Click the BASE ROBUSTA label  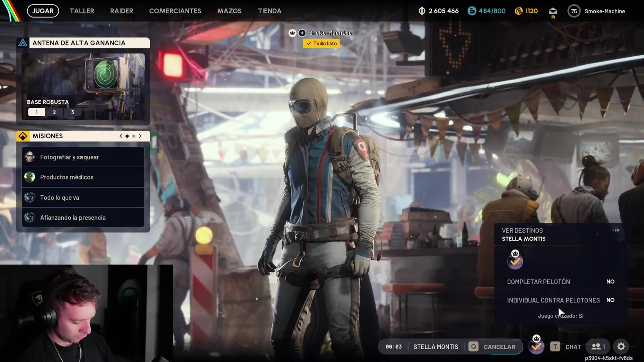click(x=48, y=102)
